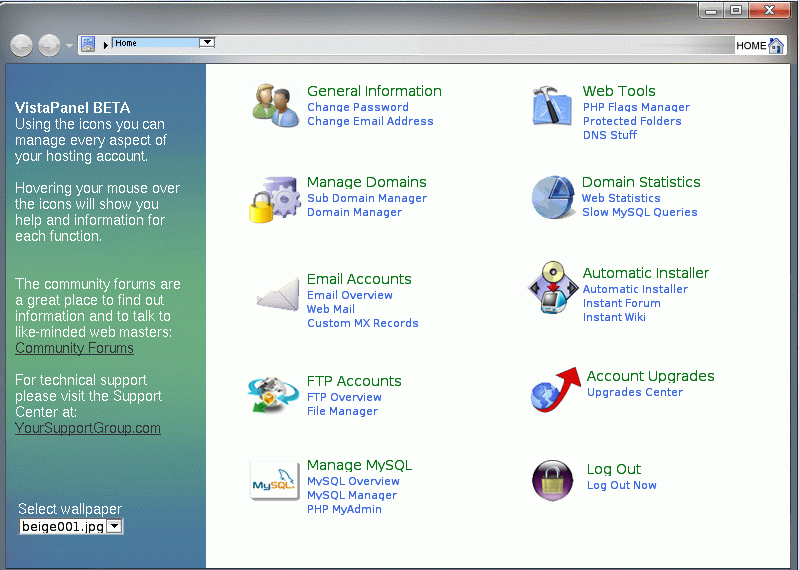This screenshot has width=799, height=570.
Task: Click Log Out Now
Action: click(x=622, y=485)
